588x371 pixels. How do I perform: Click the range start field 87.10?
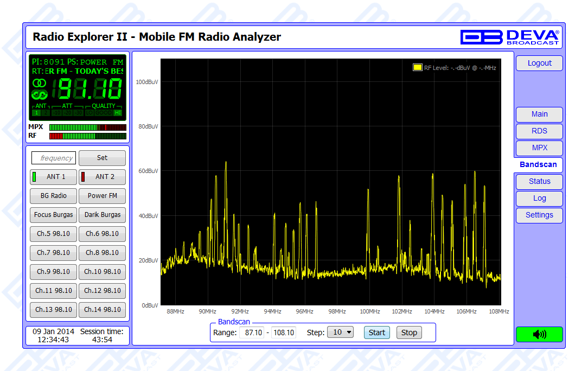click(x=252, y=332)
